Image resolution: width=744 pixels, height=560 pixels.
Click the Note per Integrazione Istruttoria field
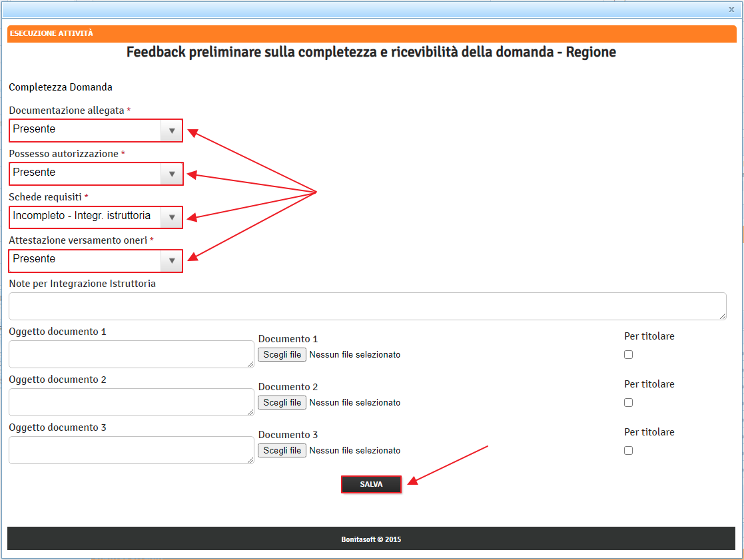pyautogui.click(x=367, y=306)
